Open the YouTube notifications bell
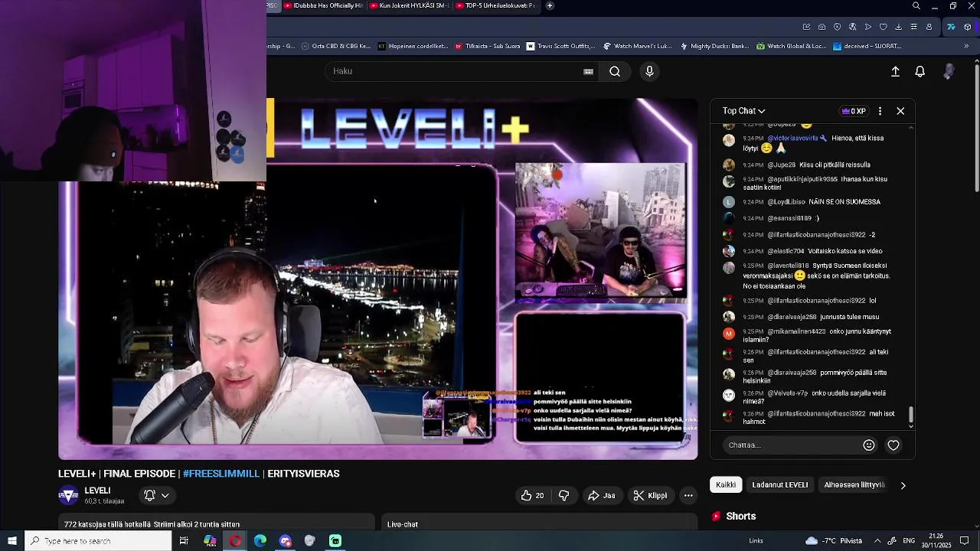Viewport: 980px width, 551px height. (x=920, y=71)
